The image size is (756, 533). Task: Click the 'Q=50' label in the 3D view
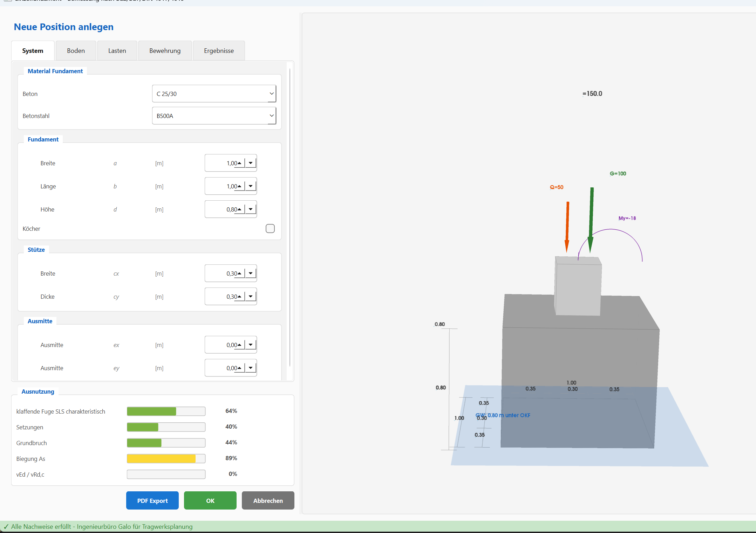[557, 187]
